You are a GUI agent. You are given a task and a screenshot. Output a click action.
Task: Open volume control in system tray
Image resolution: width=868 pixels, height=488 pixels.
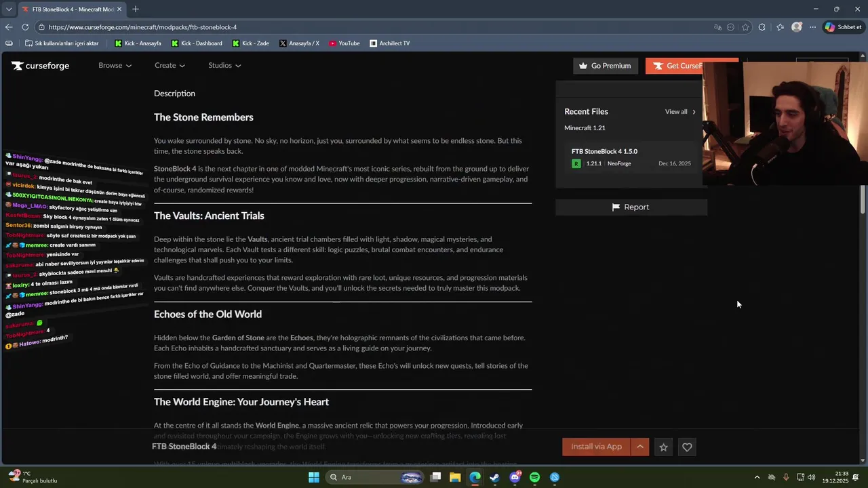[x=812, y=477]
